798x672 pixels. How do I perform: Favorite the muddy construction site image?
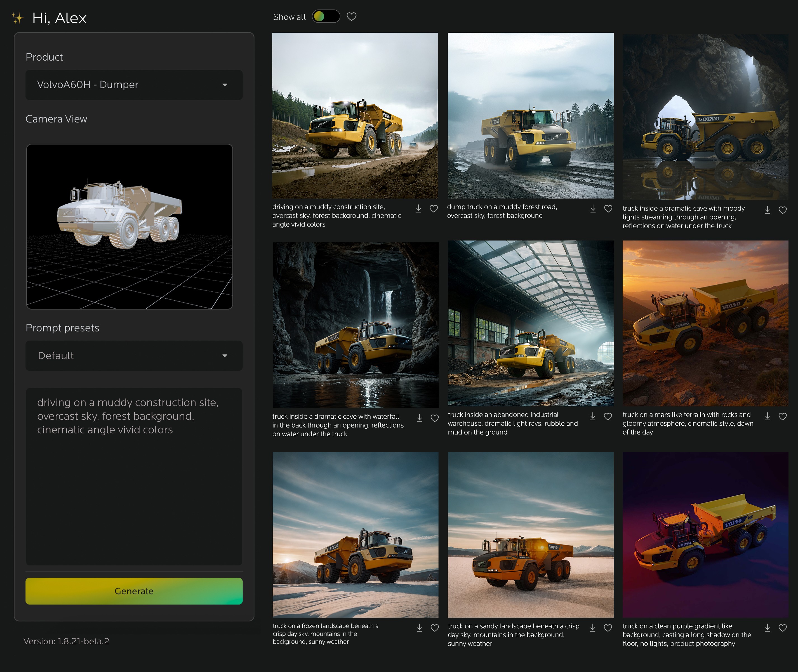[x=434, y=208]
